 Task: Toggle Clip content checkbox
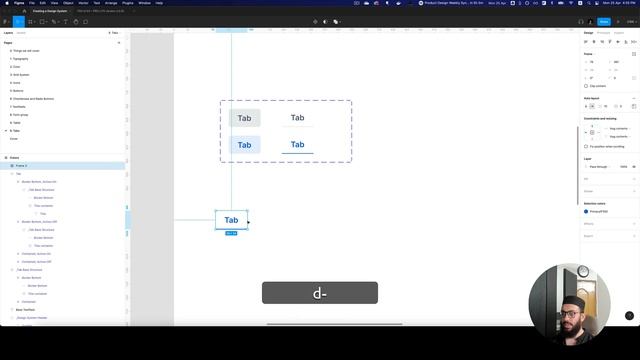point(586,86)
